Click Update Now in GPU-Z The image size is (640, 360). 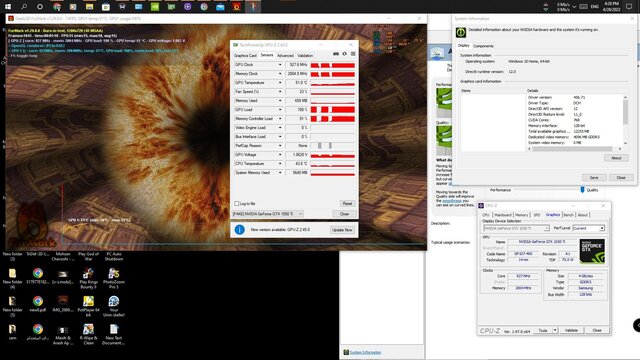point(342,230)
